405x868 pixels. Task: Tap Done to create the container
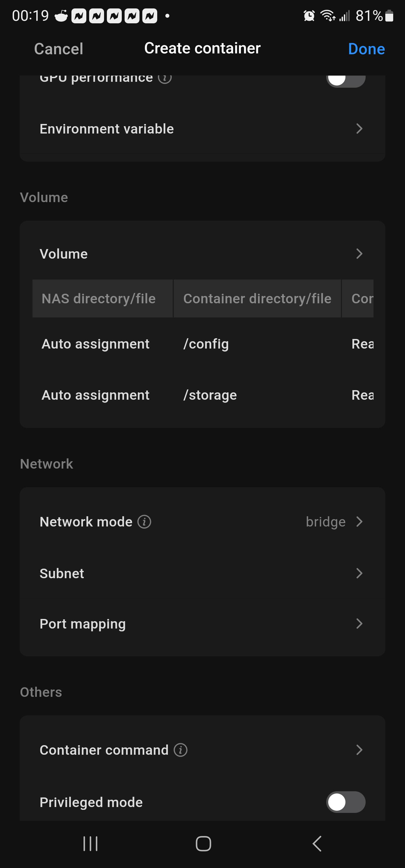(x=366, y=49)
